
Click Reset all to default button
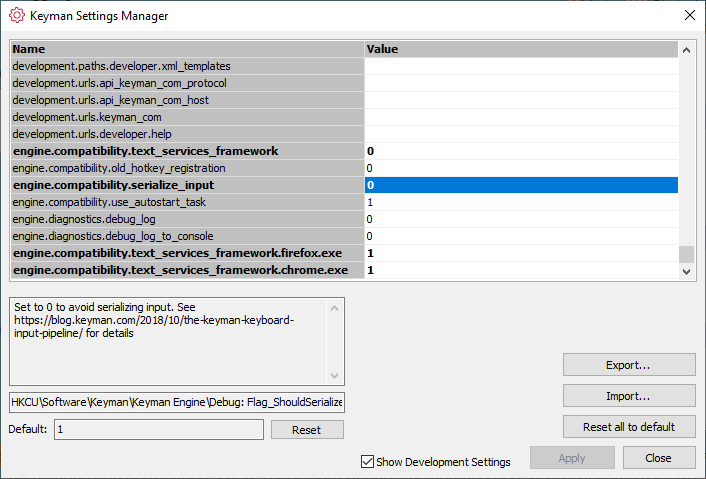click(629, 427)
